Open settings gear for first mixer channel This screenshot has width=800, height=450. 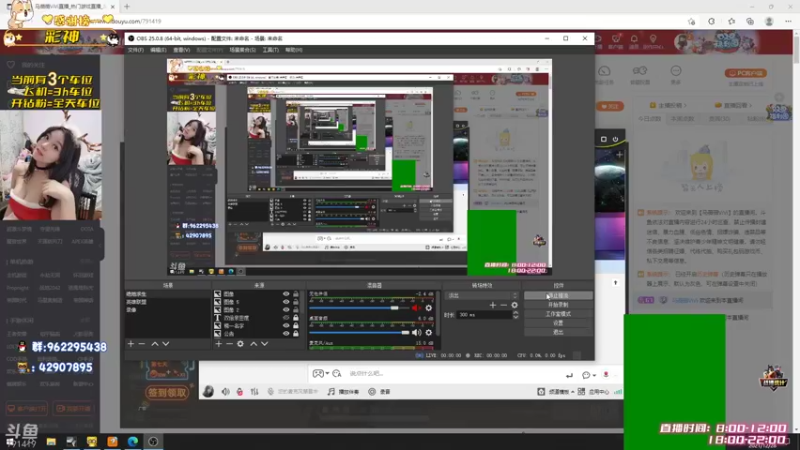pos(429,308)
